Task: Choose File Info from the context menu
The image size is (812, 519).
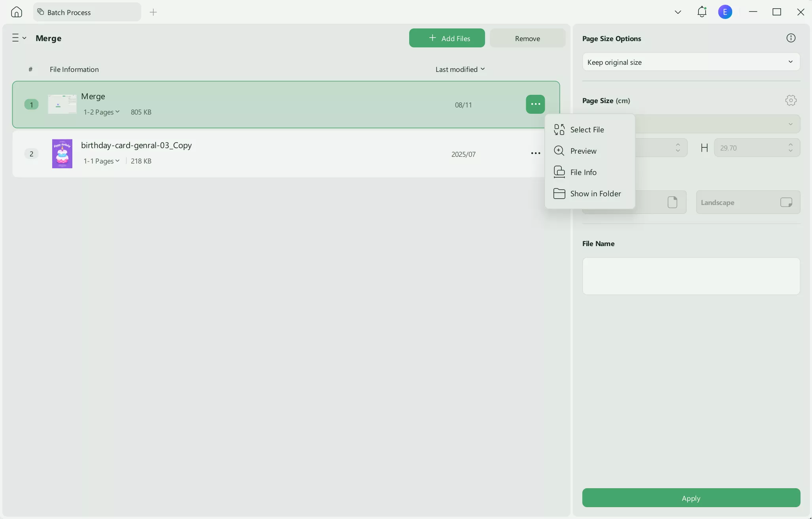Action: tap(584, 172)
